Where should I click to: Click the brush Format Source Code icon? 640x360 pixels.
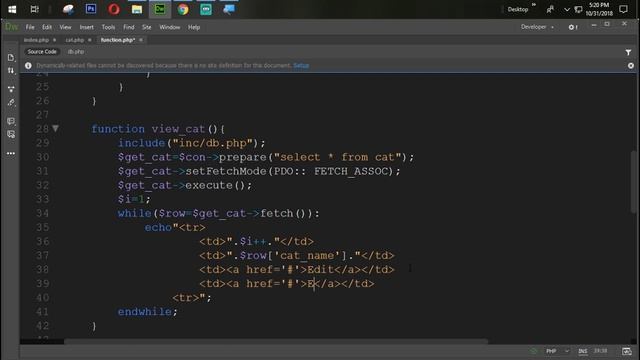pos(11,102)
